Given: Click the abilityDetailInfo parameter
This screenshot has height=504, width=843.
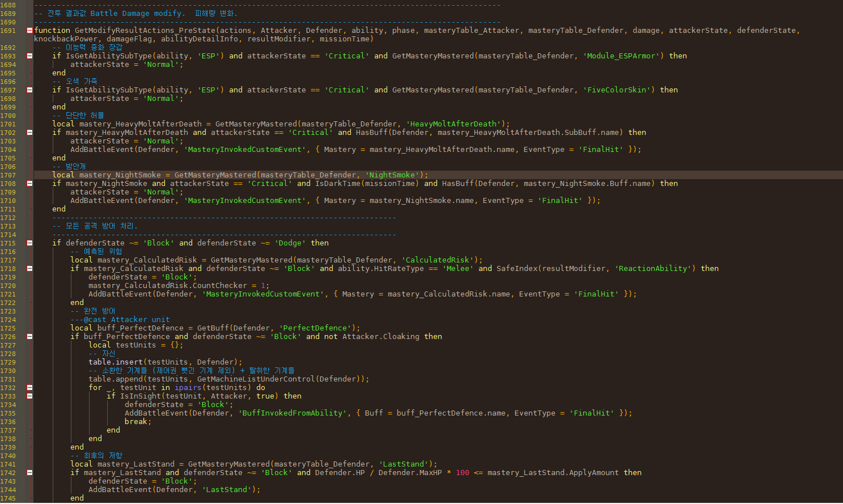Looking at the screenshot, I should pos(200,39).
